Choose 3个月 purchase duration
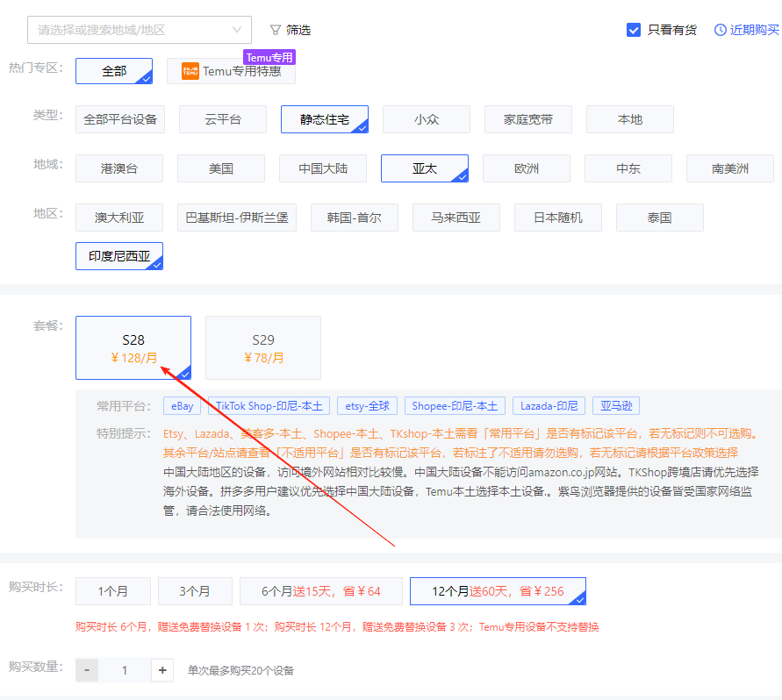782x700 pixels. point(195,591)
